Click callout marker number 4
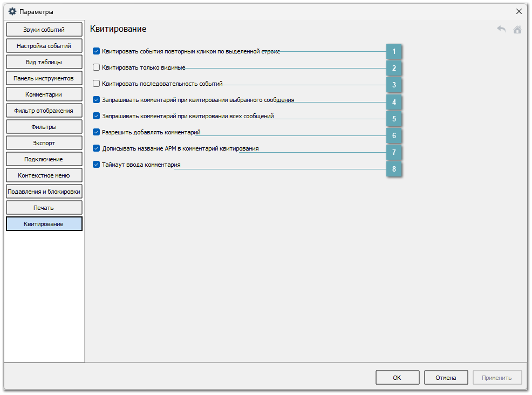 coord(394,102)
